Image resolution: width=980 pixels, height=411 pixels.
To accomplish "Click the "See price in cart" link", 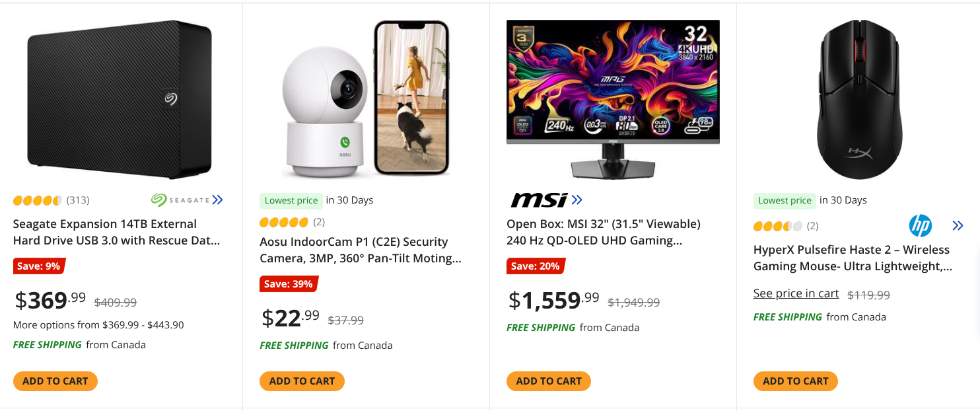I will (x=796, y=294).
